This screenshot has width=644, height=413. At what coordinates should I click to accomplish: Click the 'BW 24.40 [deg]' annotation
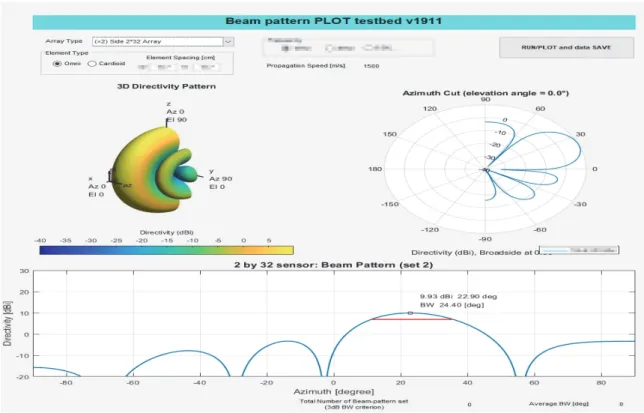pos(452,305)
